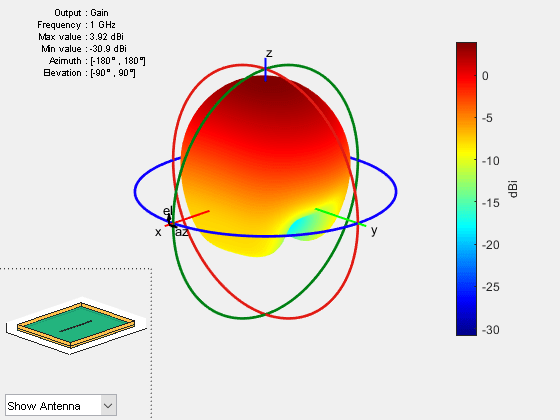Click the dropdown arrow beside Show Antenna
The image size is (560, 420).
pos(108,405)
